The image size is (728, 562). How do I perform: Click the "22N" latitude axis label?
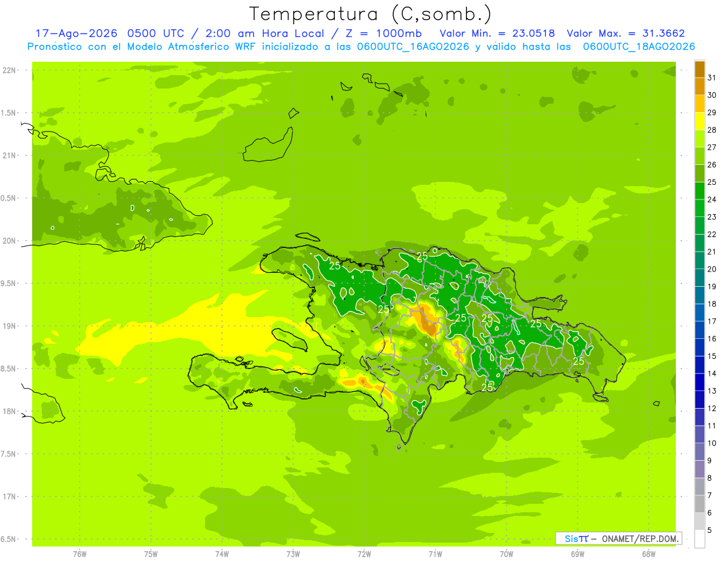(x=9, y=70)
